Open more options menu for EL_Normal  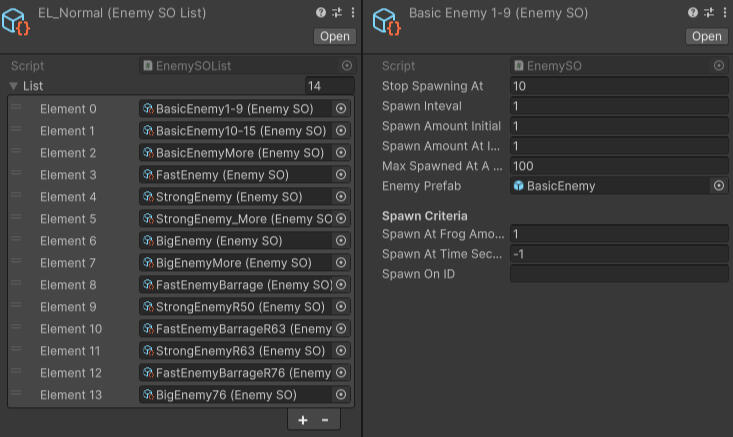(x=352, y=13)
